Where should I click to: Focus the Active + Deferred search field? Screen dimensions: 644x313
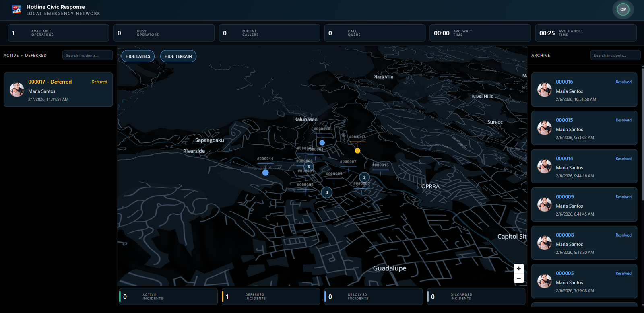pyautogui.click(x=87, y=56)
